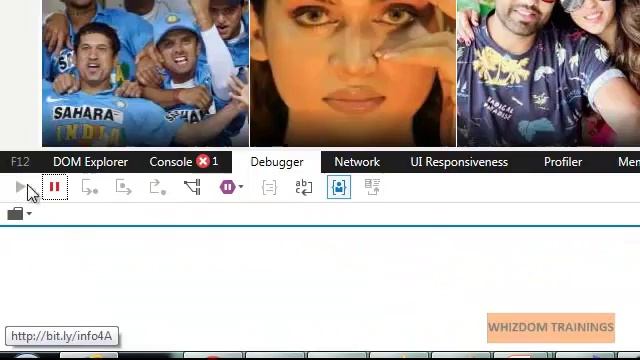Viewport: 640px width, 360px height.
Task: Open exception behavior dropdown arrow
Action: coord(241,187)
